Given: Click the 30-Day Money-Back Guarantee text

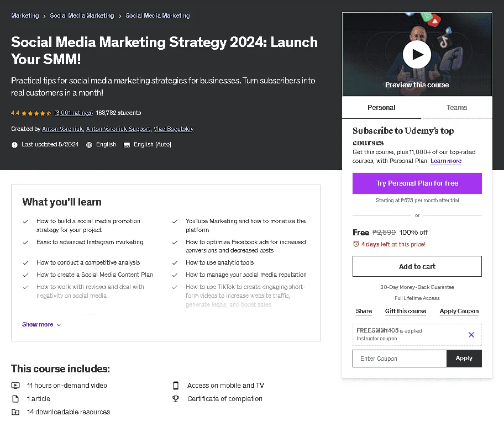Looking at the screenshot, I should click(417, 287).
